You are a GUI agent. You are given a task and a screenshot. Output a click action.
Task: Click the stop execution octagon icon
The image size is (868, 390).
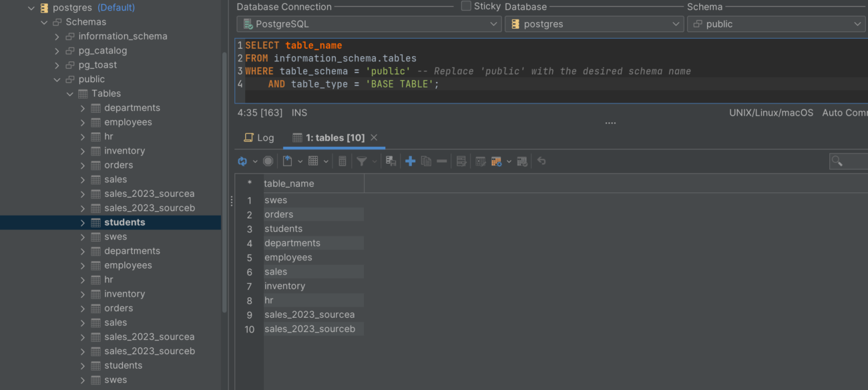tap(268, 161)
